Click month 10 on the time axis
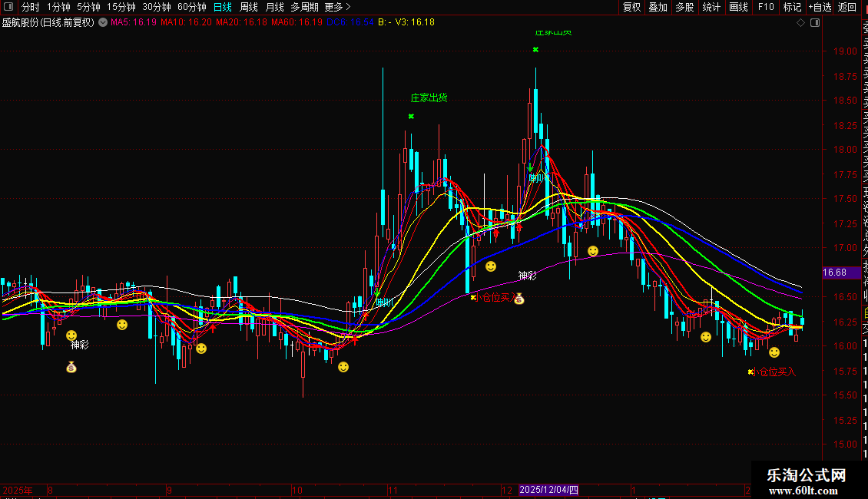 [297, 490]
